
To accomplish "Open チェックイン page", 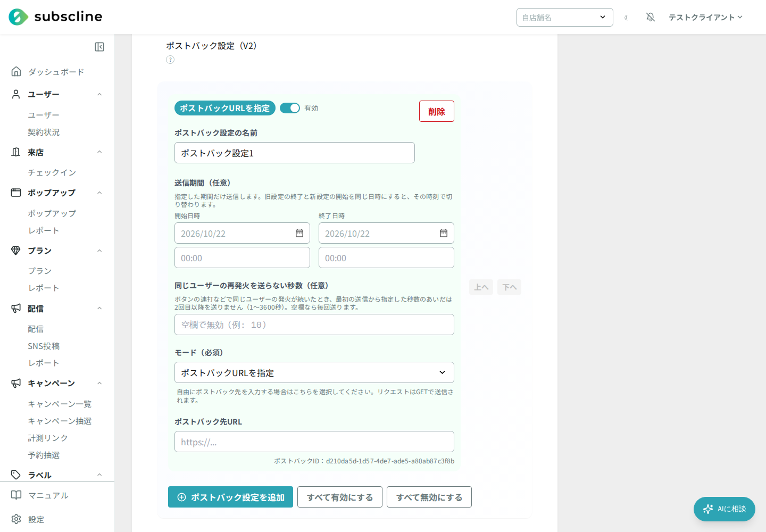I will [52, 172].
